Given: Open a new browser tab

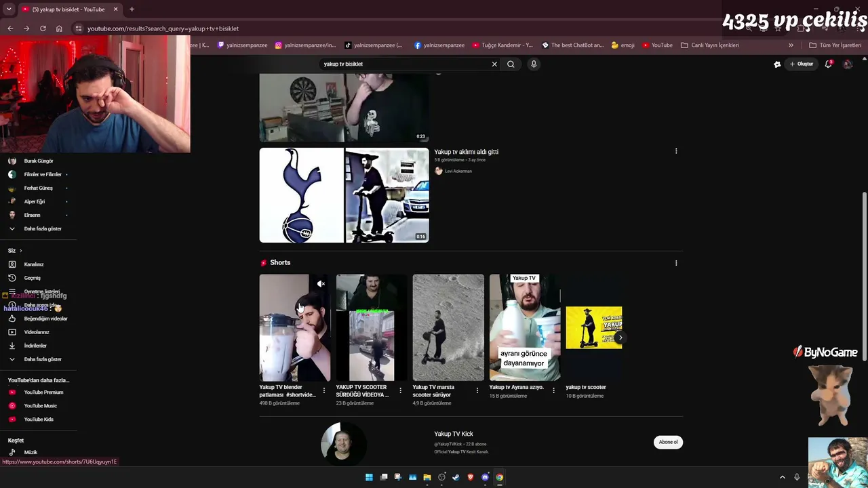Looking at the screenshot, I should pos(132,9).
